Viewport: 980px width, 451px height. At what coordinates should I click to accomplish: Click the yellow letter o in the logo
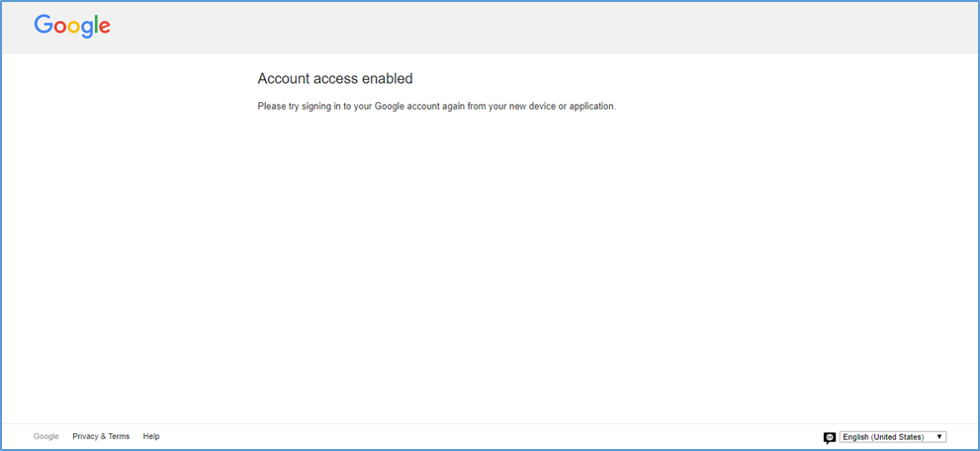(74, 29)
